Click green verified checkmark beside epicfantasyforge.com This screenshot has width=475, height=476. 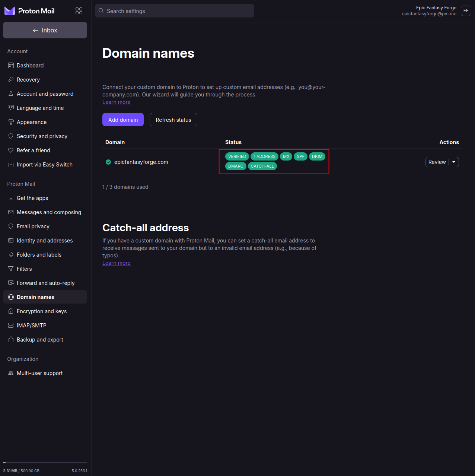point(108,162)
